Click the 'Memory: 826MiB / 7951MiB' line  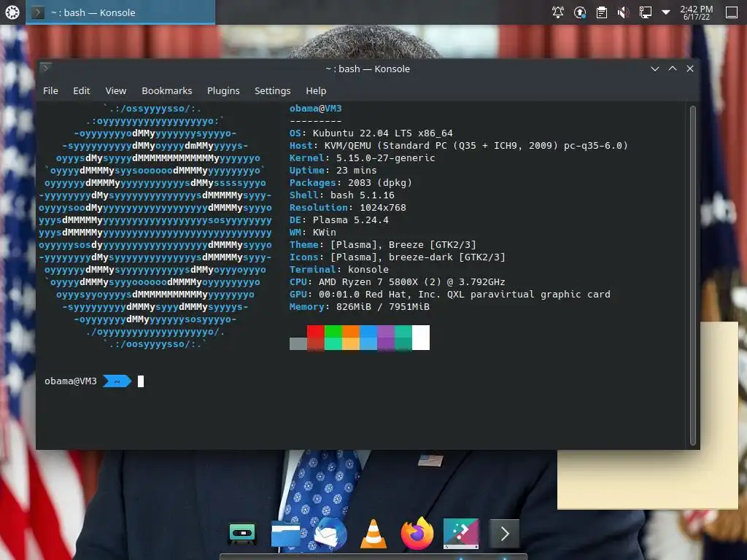[x=359, y=307]
